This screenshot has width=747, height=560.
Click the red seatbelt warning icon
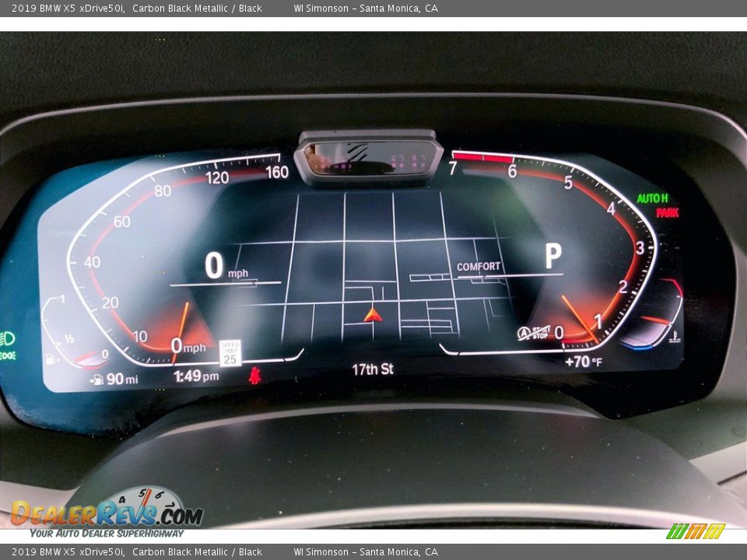[255, 375]
